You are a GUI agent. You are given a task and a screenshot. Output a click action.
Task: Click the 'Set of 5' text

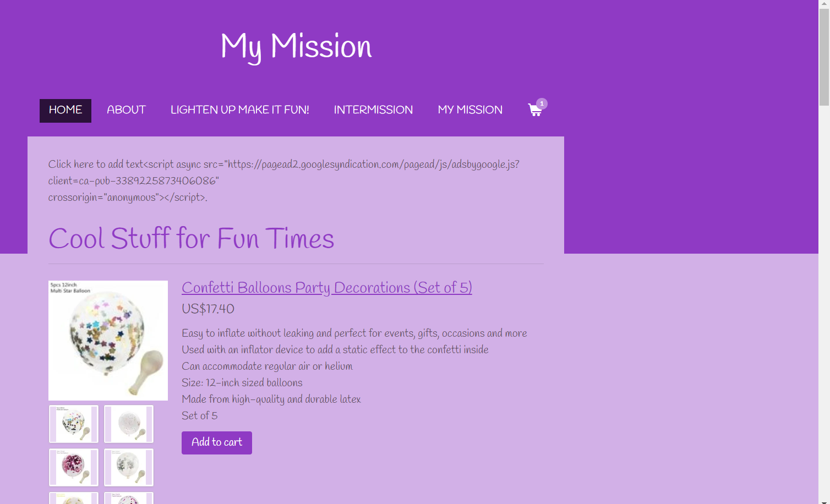200,416
